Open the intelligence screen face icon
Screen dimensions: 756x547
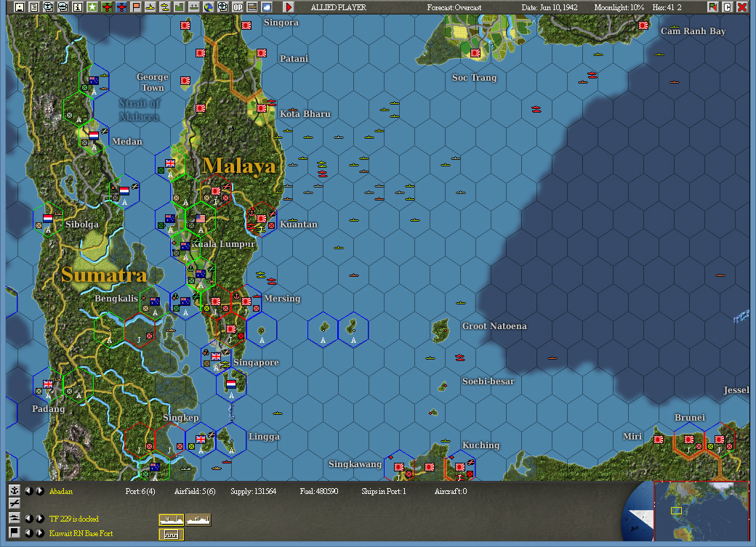click(48, 8)
